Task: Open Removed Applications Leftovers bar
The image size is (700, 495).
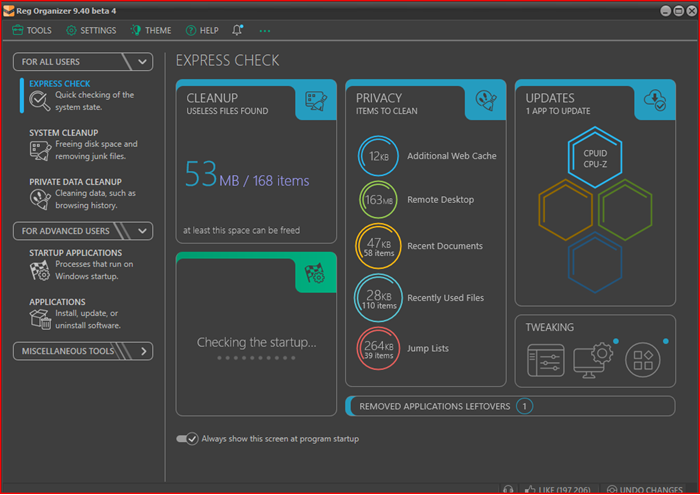Action: 510,406
